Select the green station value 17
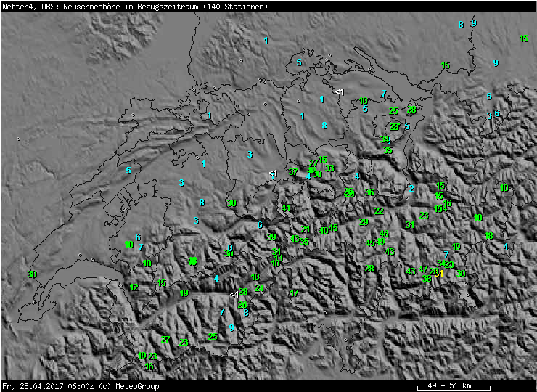Screen dimensions: 537x392 [294, 293]
